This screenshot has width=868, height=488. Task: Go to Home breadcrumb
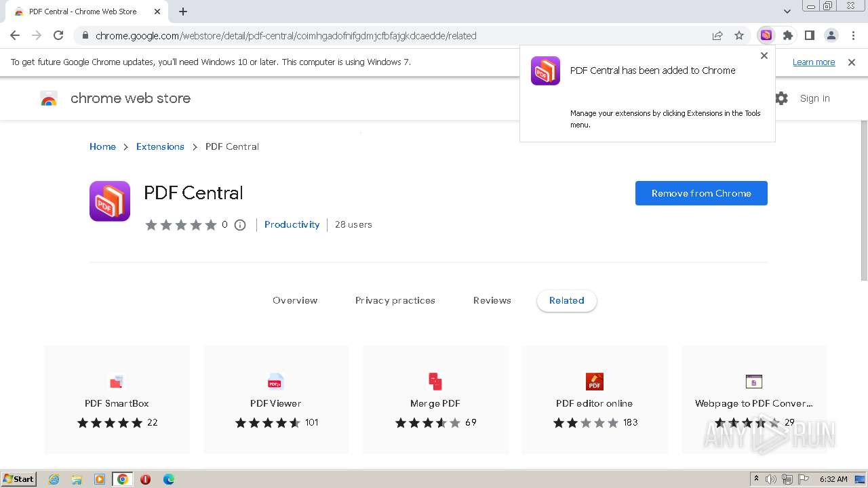click(102, 146)
